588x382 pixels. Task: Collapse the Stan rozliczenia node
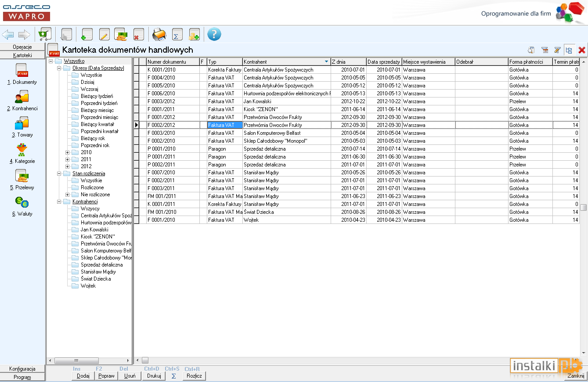pyautogui.click(x=59, y=173)
